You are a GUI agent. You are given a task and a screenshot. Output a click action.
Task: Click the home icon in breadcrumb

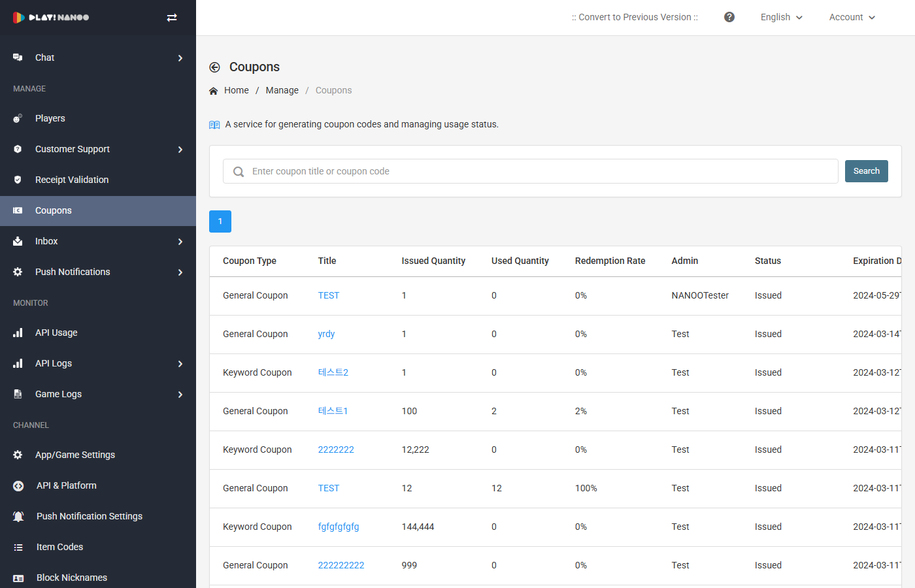pyautogui.click(x=213, y=91)
